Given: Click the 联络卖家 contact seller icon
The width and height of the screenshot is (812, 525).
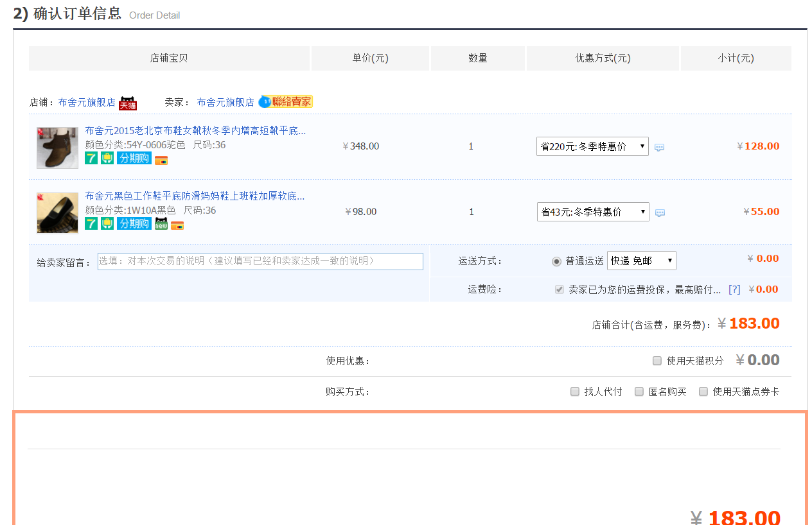Looking at the screenshot, I should 286,101.
